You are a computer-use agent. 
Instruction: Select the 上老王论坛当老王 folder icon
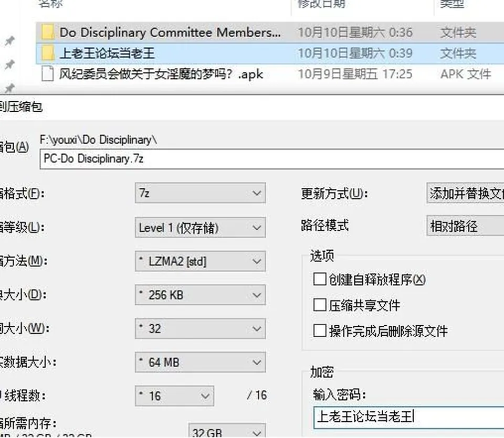(x=48, y=54)
